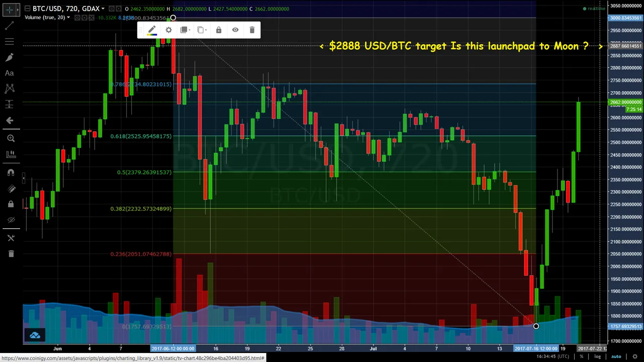Select the lower Fibonacci anchor point
The width and height of the screenshot is (644, 362).
(536, 326)
